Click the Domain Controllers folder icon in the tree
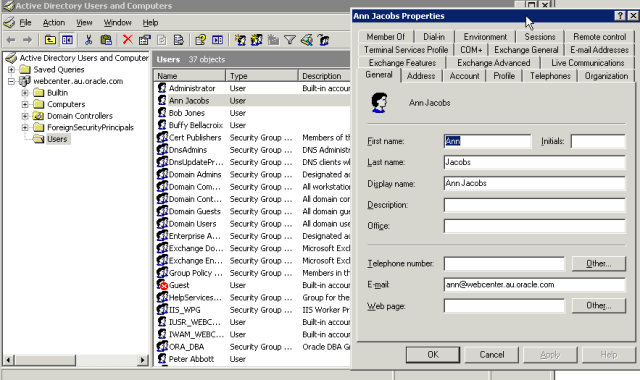This screenshot has height=380, width=640. (38, 116)
